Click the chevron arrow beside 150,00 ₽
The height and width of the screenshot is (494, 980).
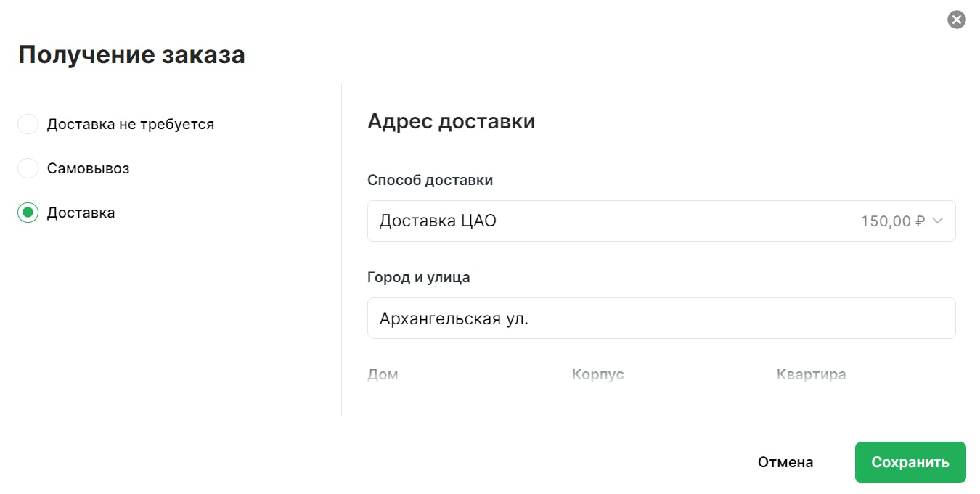pos(937,221)
